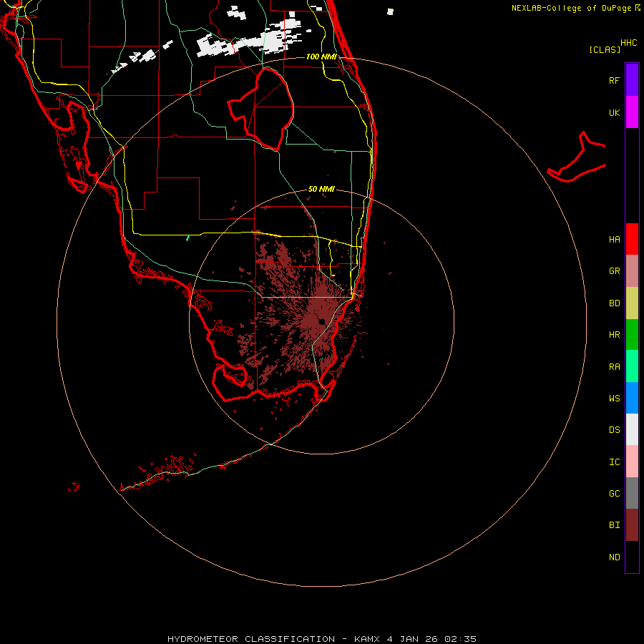The image size is (644, 644).
Task: Click the large white dry-snow echo cluster
Action: coord(249,39)
